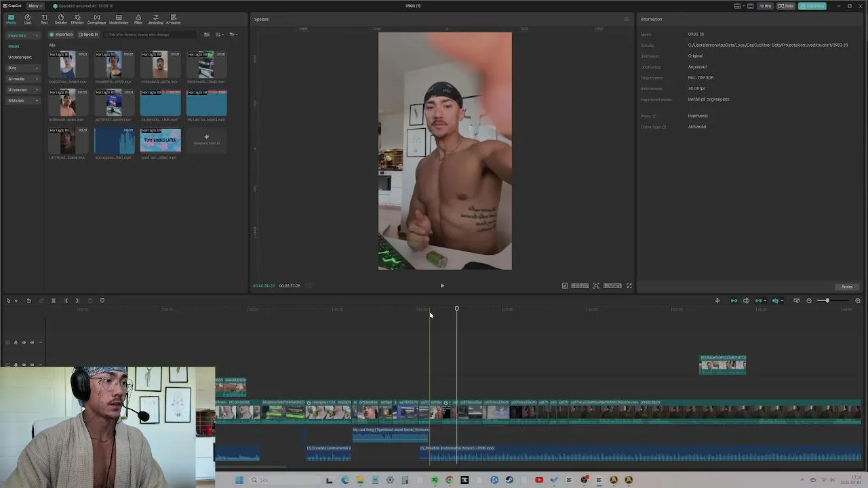
Task: Select Media in the sidebar
Action: [x=14, y=46]
